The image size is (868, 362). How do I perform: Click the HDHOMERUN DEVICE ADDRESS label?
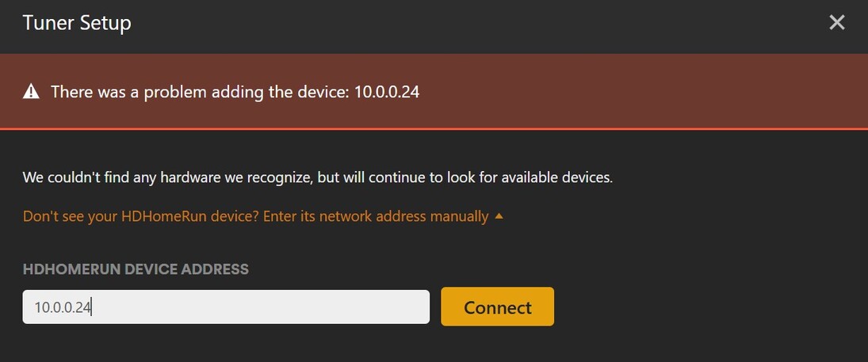pos(136,269)
